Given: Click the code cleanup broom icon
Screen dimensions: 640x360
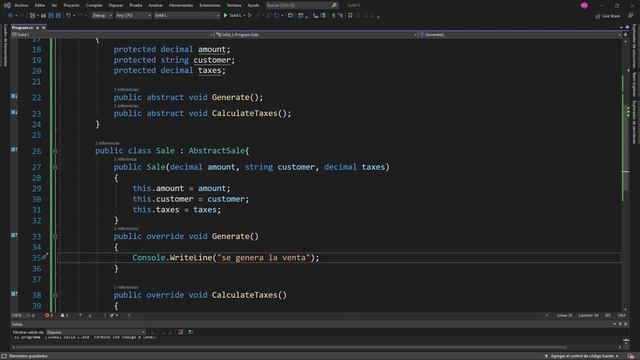Looking at the screenshot, I should coord(112,316).
